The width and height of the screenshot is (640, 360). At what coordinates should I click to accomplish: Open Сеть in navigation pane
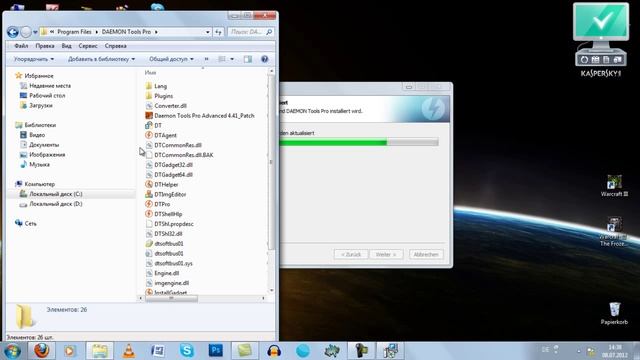tap(30, 223)
